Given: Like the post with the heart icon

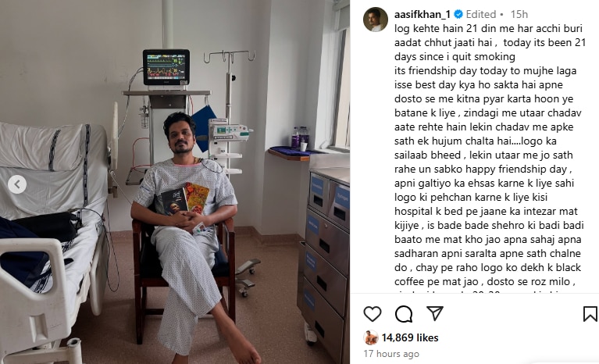Looking at the screenshot, I should (x=372, y=314).
